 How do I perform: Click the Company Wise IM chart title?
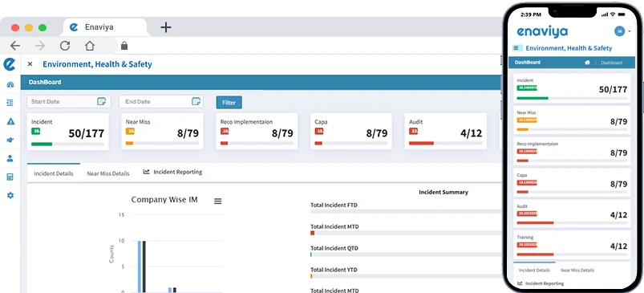[x=164, y=200]
